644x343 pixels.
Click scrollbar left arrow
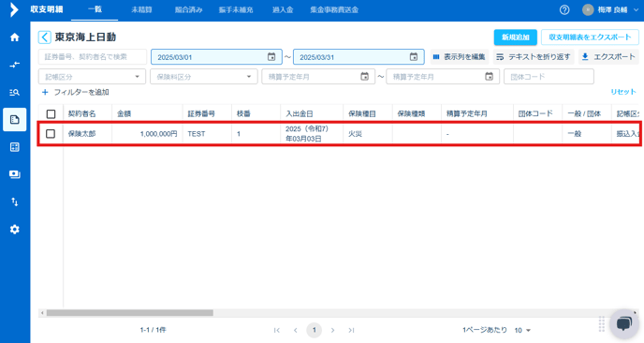click(42, 313)
